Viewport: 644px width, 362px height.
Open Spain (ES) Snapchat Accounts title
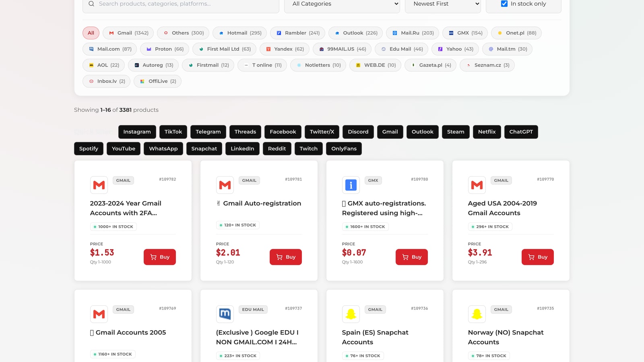(x=375, y=337)
